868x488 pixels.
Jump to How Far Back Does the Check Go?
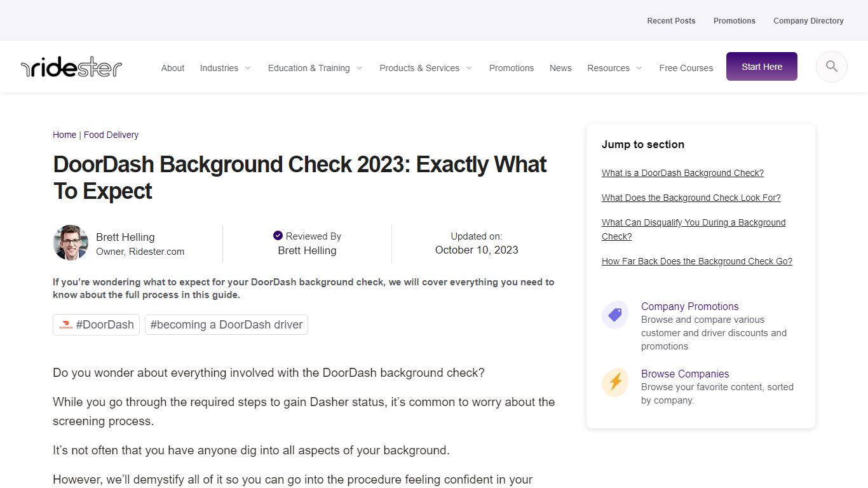697,261
